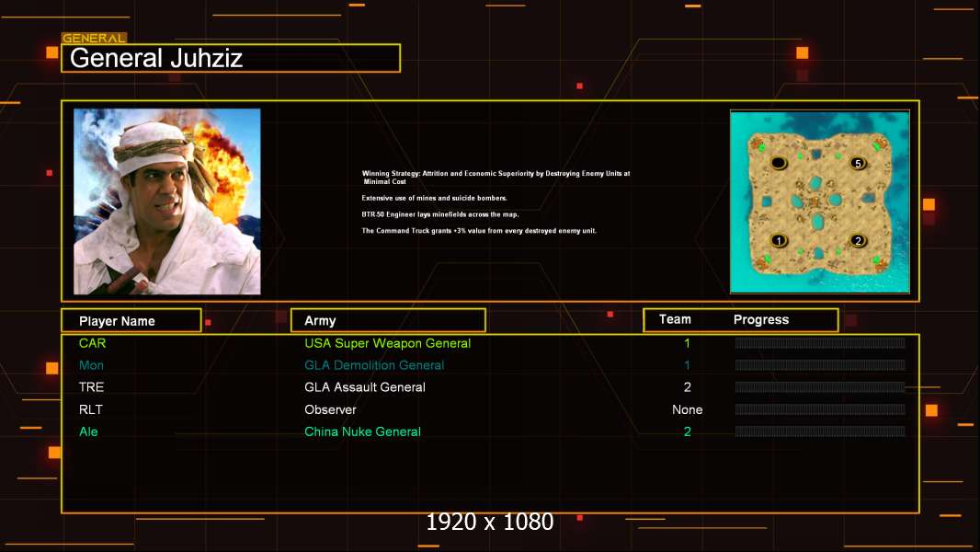Click team number 1 in Mon's row
This screenshot has height=552, width=980.
(687, 365)
